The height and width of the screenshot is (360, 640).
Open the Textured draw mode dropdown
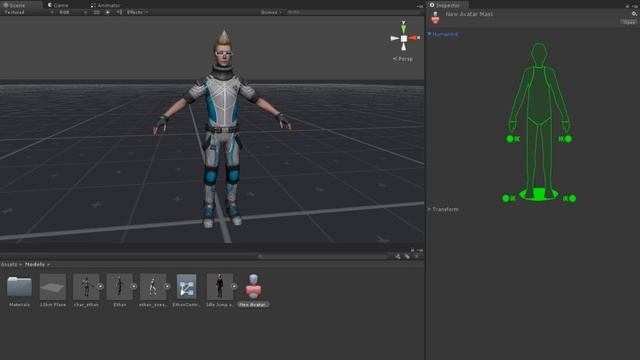29,12
